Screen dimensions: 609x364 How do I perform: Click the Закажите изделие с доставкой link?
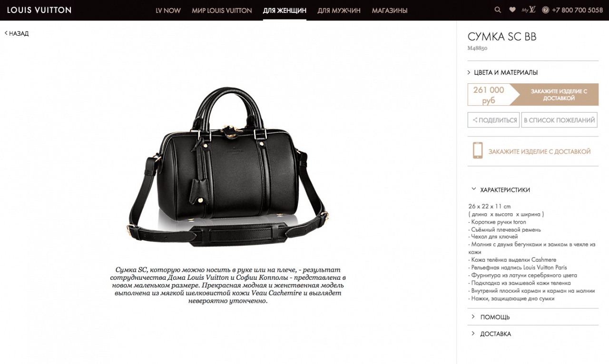(x=540, y=151)
